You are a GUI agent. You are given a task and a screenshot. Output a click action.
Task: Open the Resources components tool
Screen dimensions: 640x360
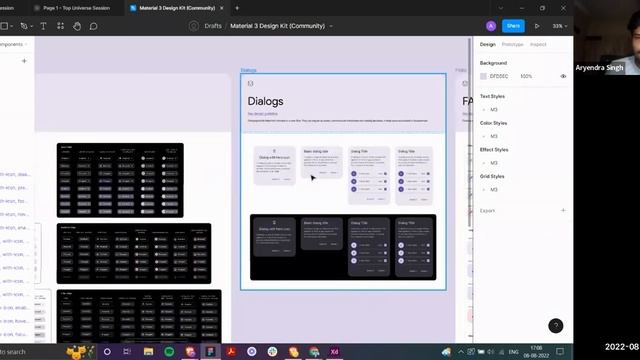click(x=60, y=26)
